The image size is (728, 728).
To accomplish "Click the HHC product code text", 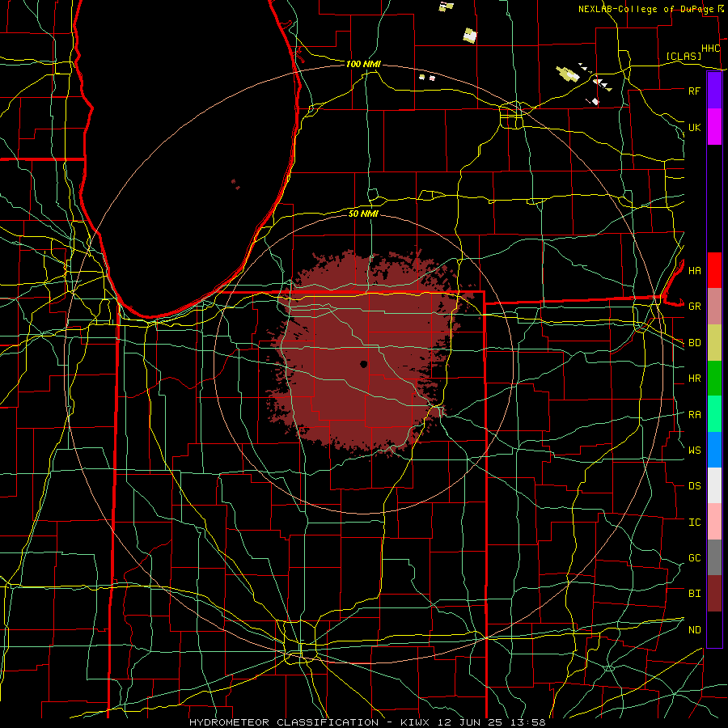I will [710, 49].
